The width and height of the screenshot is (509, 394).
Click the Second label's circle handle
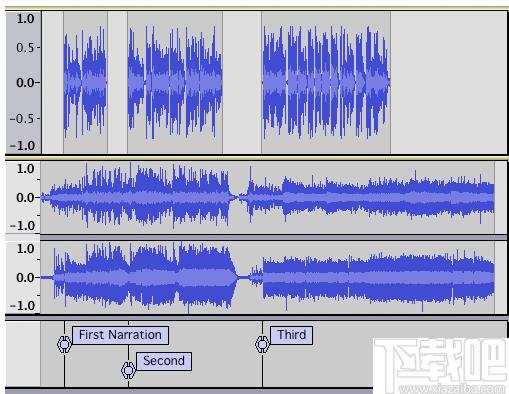(x=128, y=370)
